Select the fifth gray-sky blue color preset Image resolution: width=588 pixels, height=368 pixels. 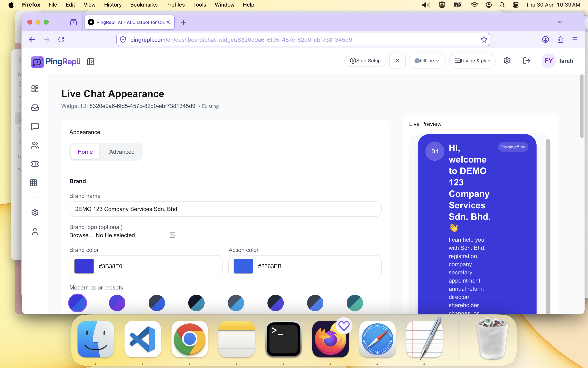click(236, 303)
